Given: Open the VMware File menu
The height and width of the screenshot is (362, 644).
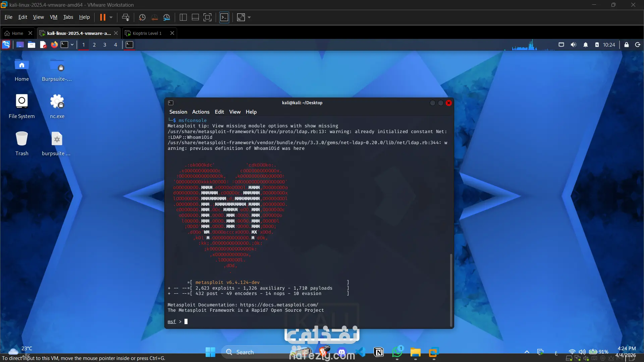Looking at the screenshot, I should tap(8, 17).
